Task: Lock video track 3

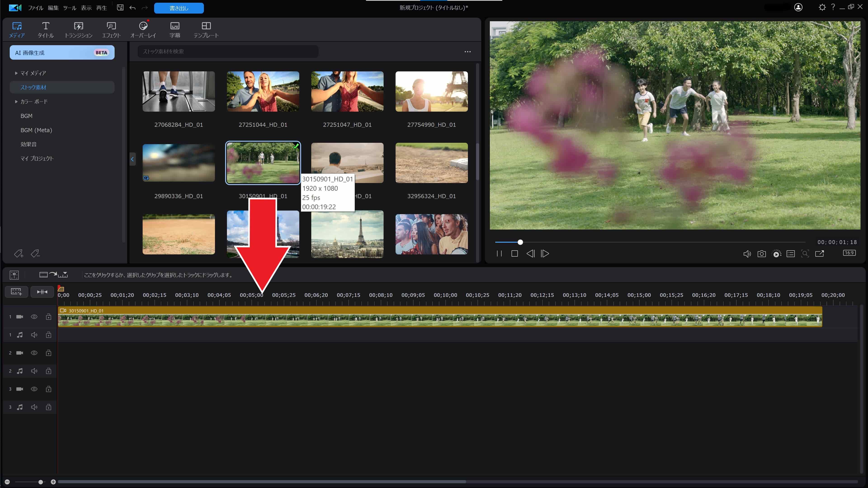Action: pyautogui.click(x=49, y=389)
